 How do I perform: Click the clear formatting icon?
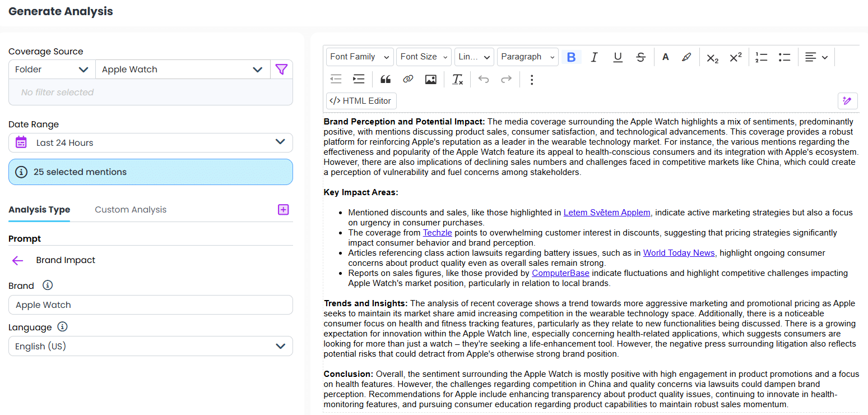457,80
